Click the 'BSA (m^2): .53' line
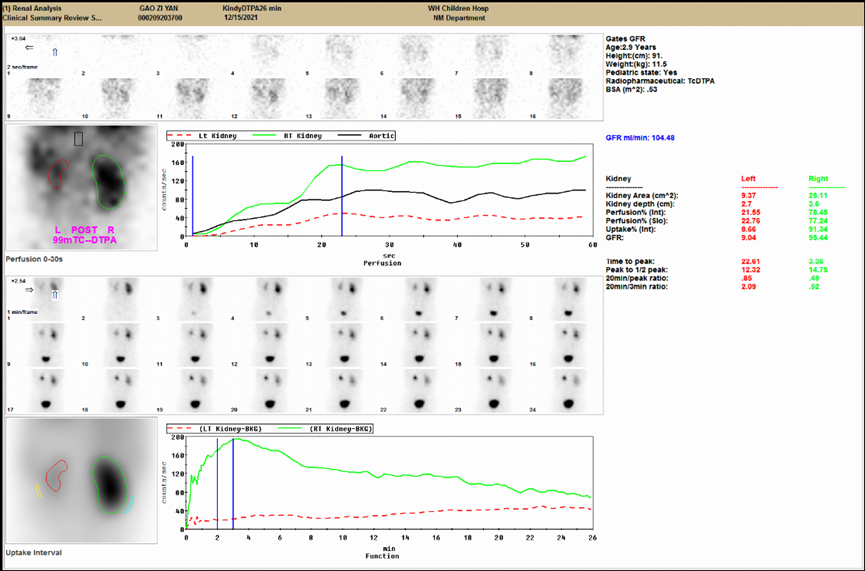 point(632,89)
